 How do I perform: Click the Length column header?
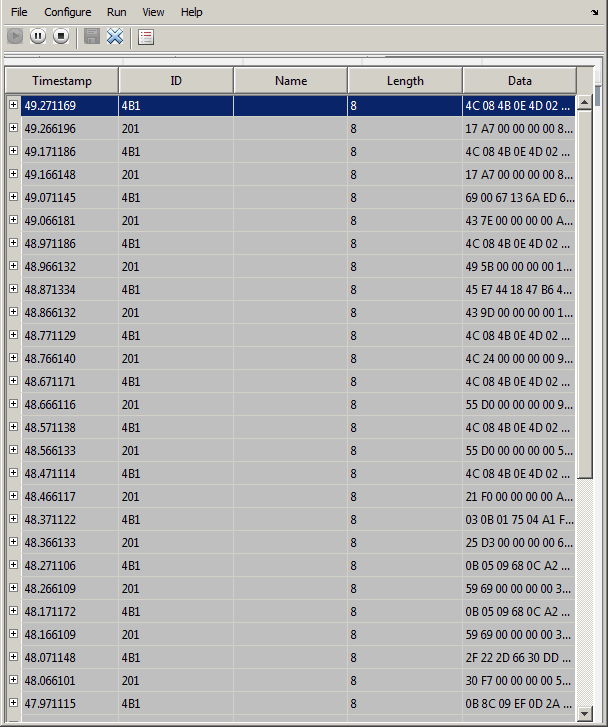405,81
